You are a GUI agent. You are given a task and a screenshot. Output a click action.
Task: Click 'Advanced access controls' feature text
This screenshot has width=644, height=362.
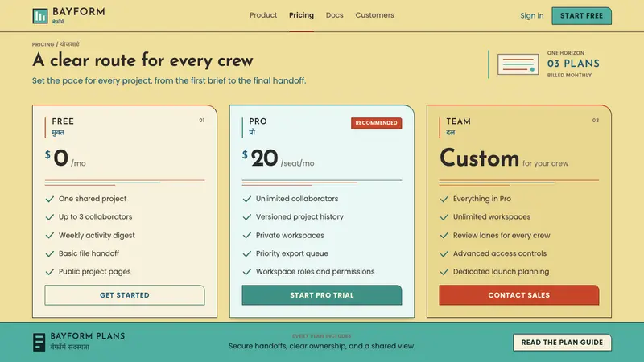[500, 253]
